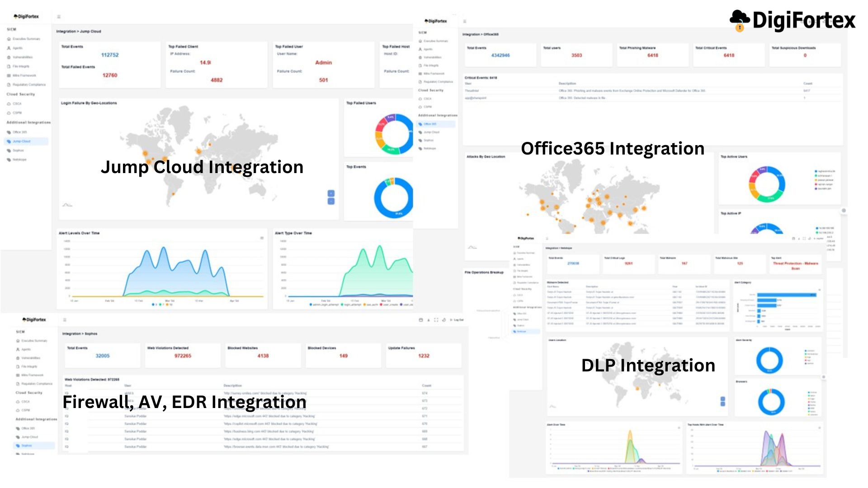Zoom in on Jump Cloud geo-location map
The image size is (868, 488).
[331, 193]
